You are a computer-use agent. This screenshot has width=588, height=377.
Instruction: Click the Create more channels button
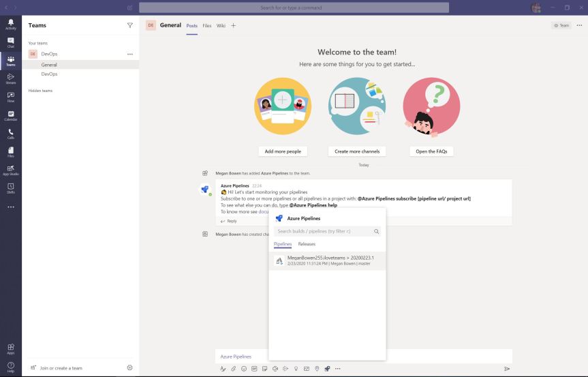point(357,151)
